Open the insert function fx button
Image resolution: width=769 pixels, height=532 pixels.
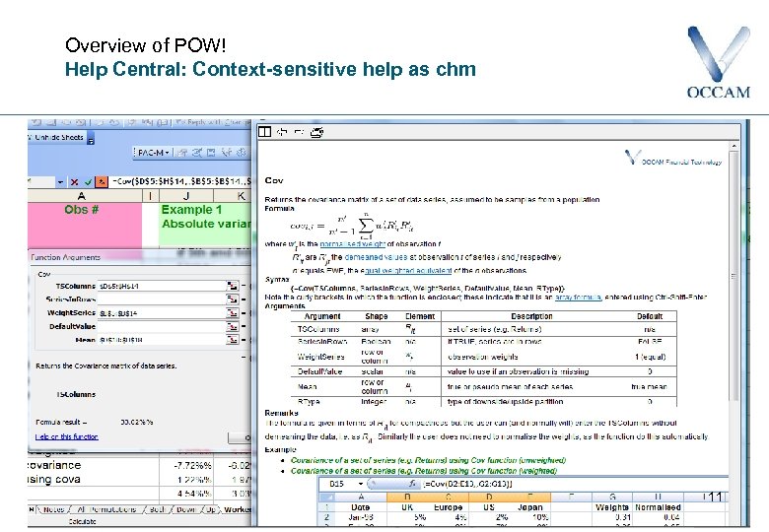point(102,181)
